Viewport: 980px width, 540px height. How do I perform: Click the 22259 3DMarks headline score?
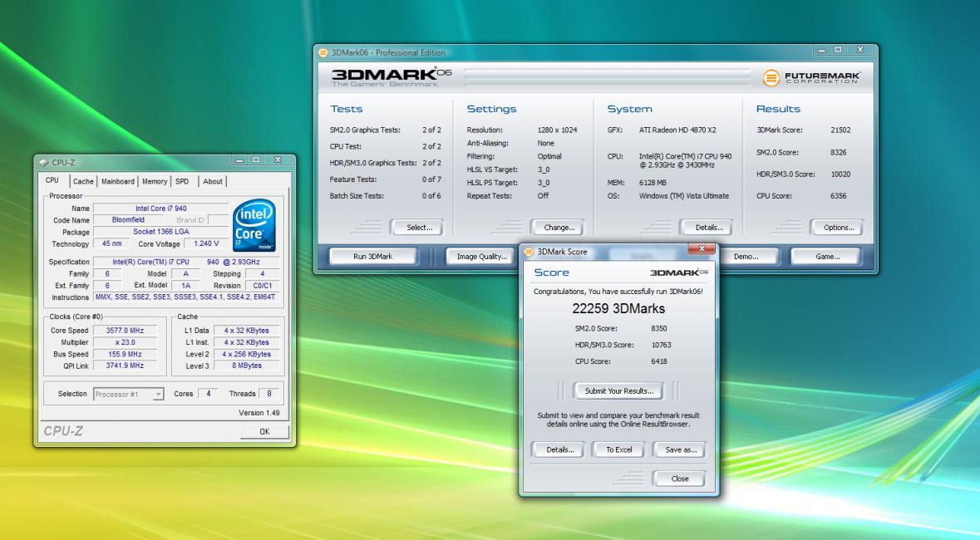[618, 309]
